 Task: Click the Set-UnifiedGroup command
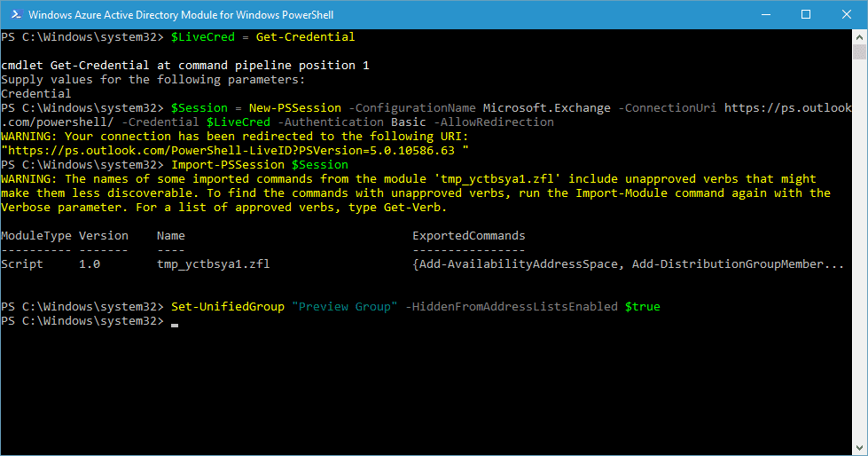coord(228,307)
